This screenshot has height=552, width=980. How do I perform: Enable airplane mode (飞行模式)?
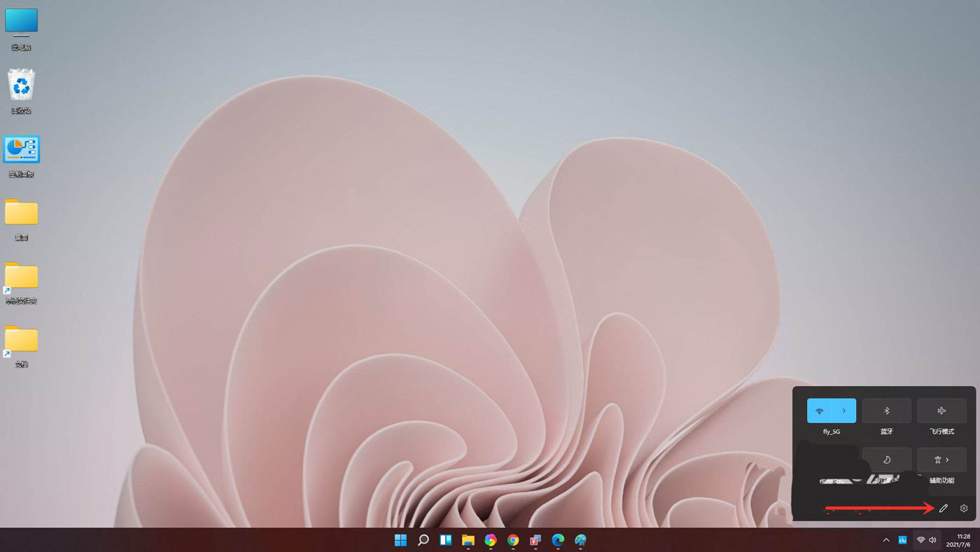coord(941,410)
